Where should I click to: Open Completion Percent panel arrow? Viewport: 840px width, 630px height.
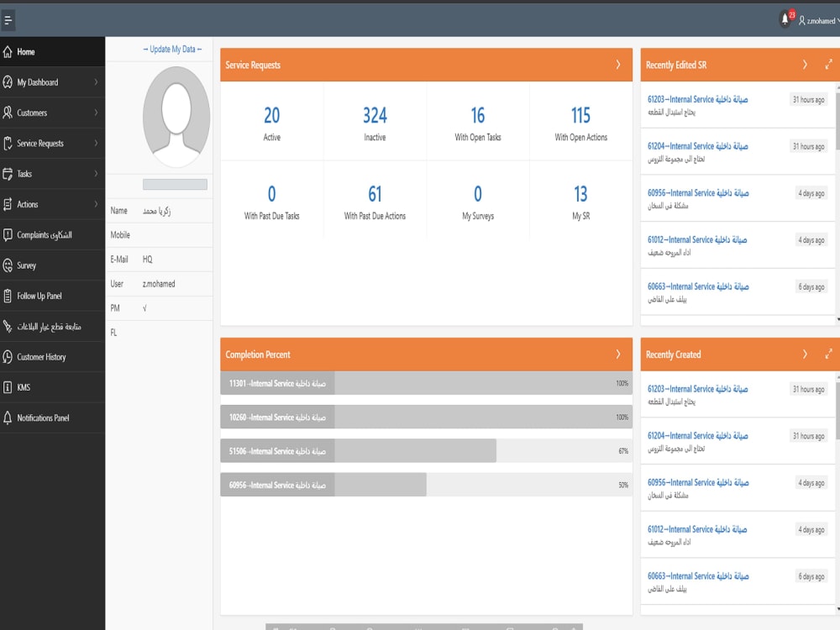pyautogui.click(x=618, y=354)
